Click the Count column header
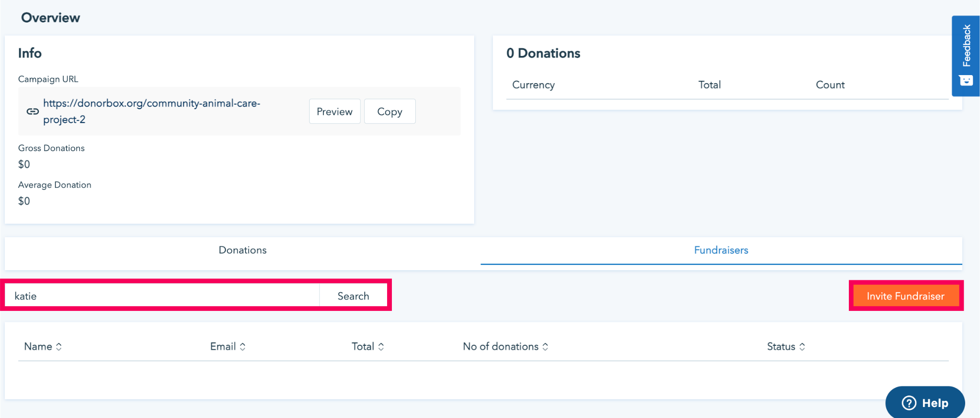This screenshot has height=418, width=980. [830, 85]
